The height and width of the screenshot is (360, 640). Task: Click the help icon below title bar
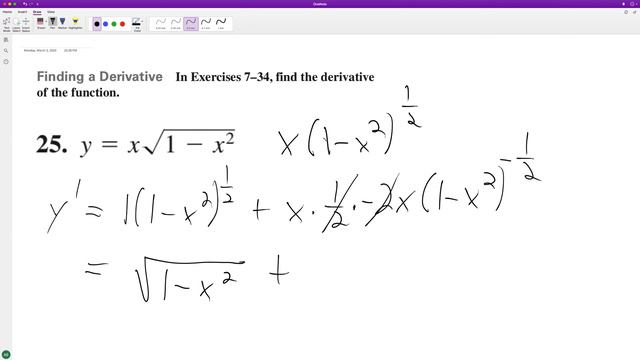626,12
